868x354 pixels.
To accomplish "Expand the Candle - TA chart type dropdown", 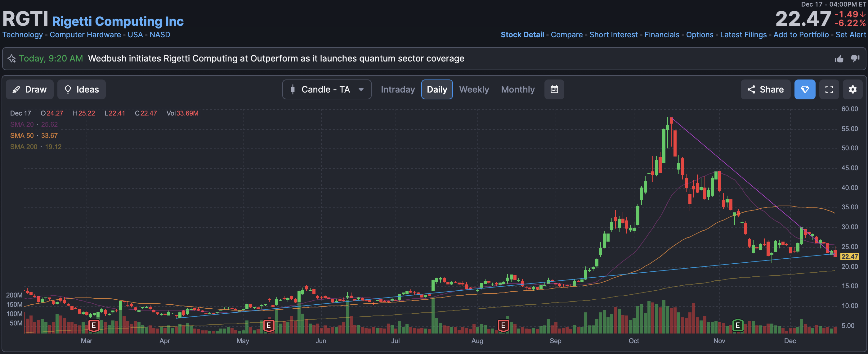I will (327, 89).
